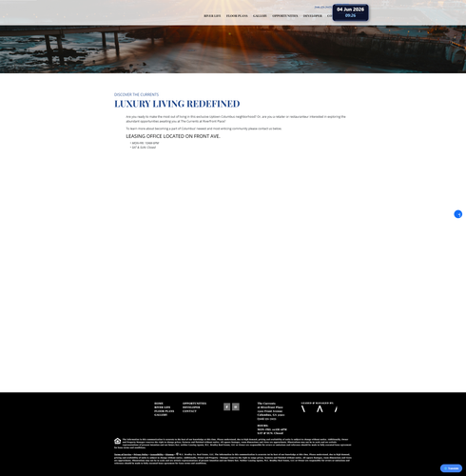466x476 pixels.
Task: Open the footer Floor Plans link
Action: click(165, 411)
